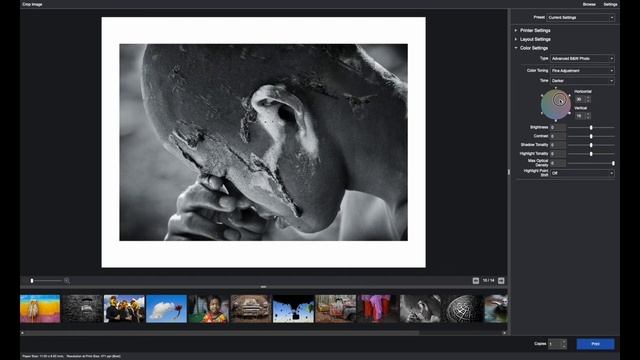
Task: Click the Horizontal value field
Action: [580, 99]
